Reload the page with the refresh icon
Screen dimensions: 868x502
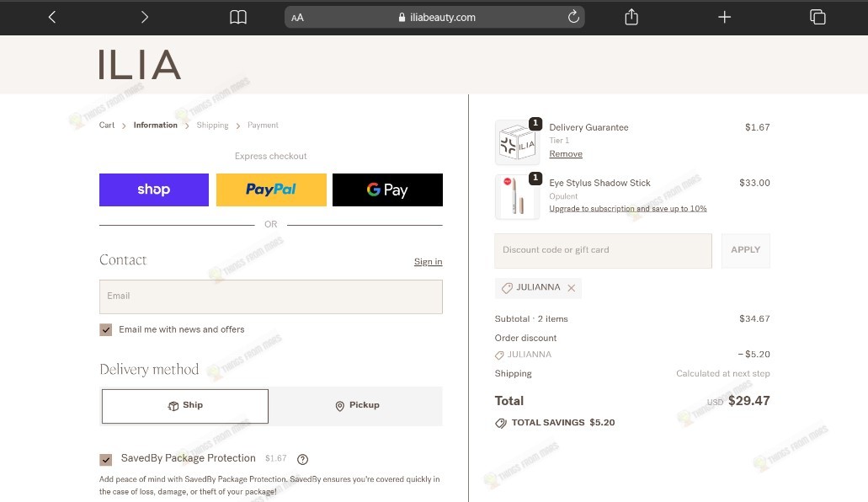(573, 17)
